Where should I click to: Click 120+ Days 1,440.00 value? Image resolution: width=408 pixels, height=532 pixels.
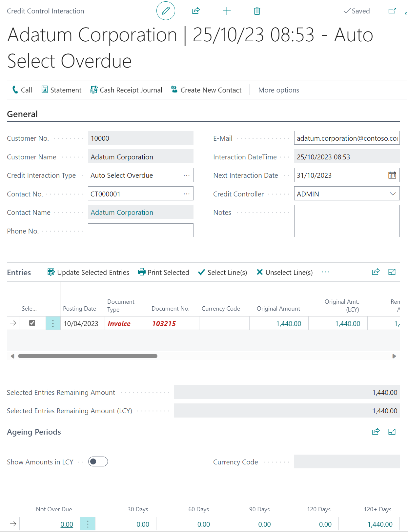380,524
